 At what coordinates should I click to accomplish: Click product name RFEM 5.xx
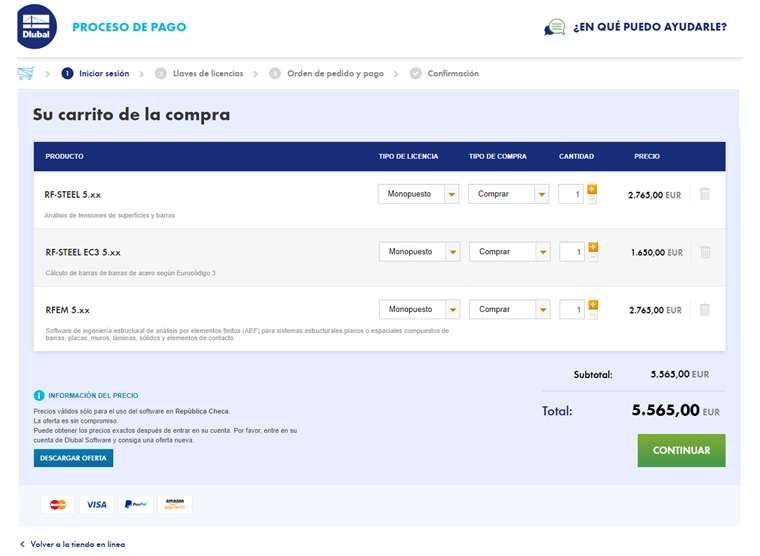point(67,310)
